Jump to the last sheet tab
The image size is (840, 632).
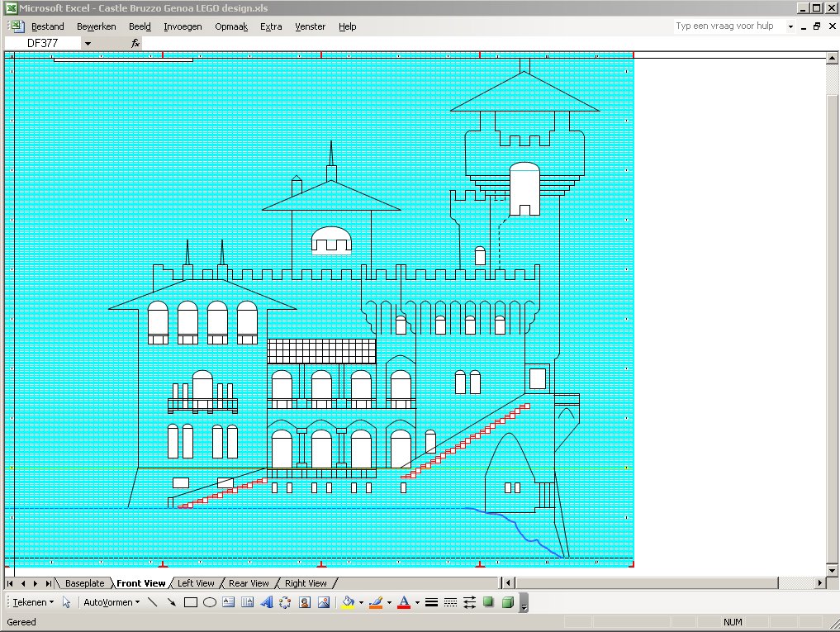[49, 583]
